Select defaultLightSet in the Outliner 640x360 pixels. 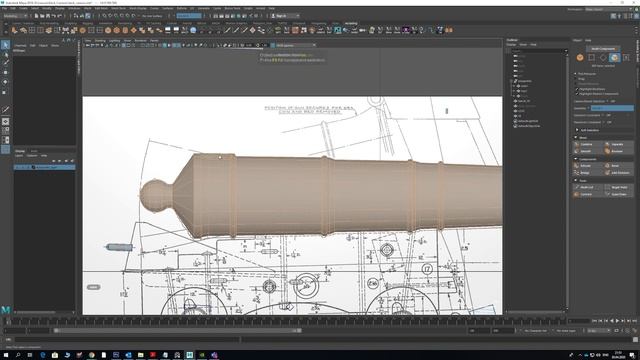click(527, 121)
